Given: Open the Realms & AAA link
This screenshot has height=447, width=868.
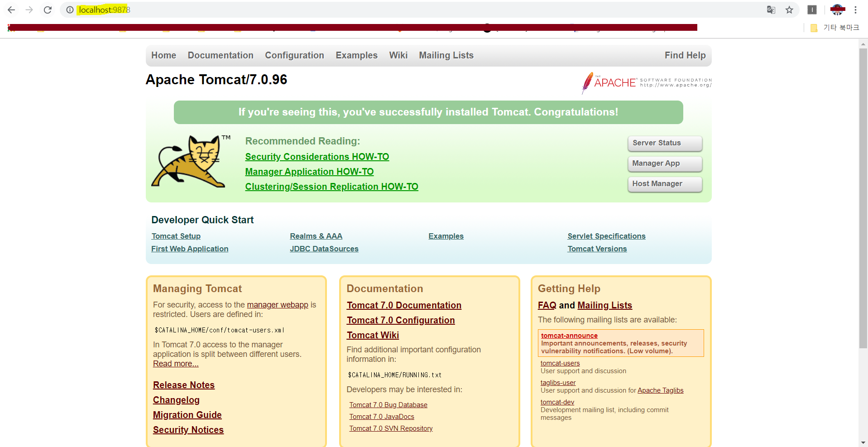Looking at the screenshot, I should 316,236.
